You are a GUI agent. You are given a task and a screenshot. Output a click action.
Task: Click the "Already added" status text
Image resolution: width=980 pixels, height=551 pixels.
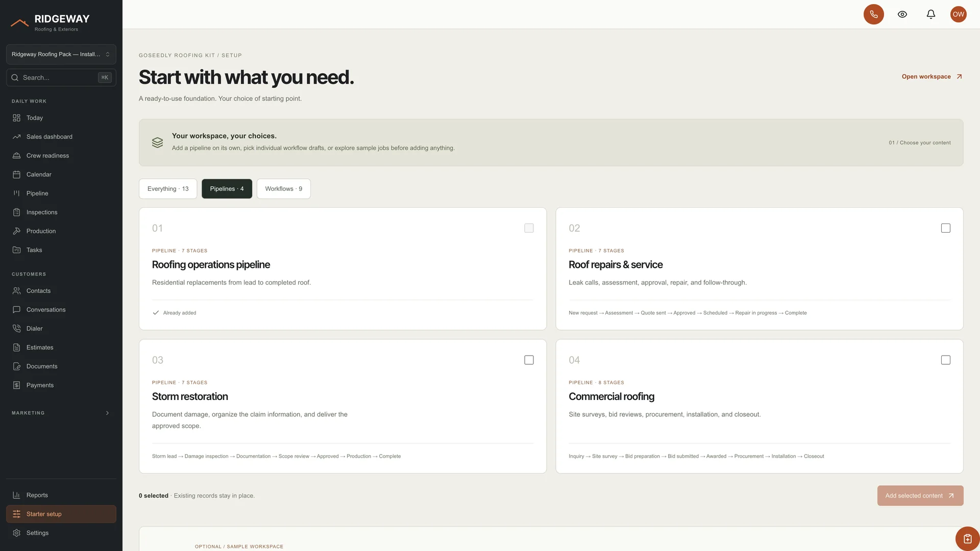click(179, 313)
